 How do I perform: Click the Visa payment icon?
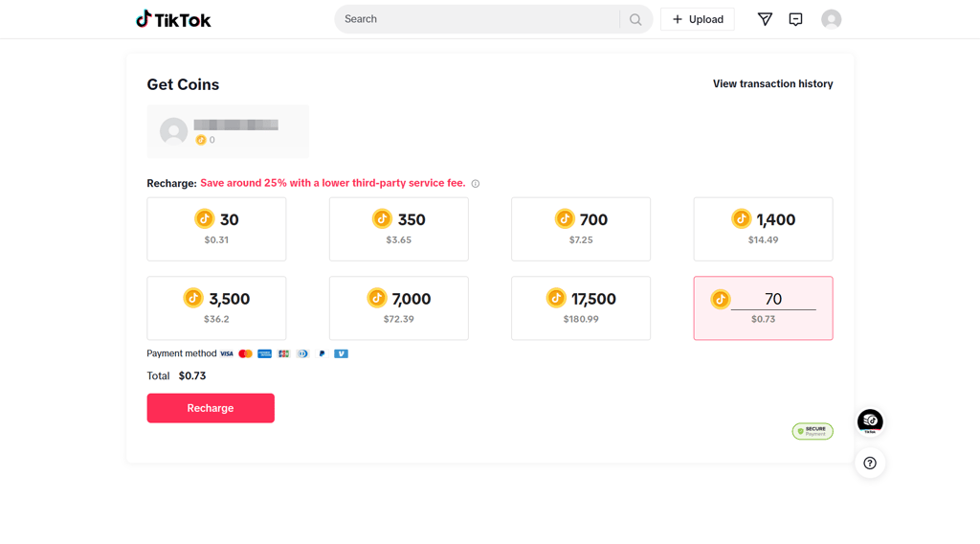tap(226, 354)
